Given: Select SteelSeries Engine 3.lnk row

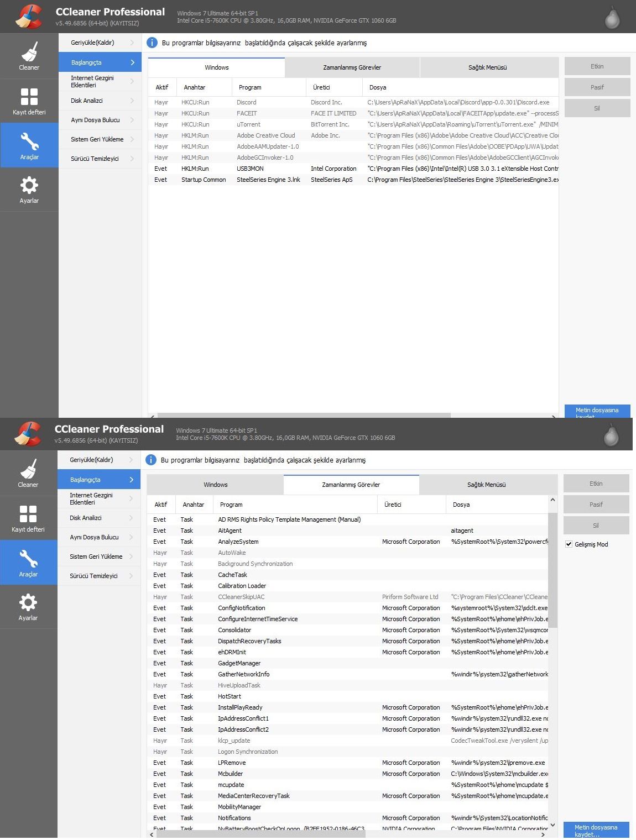Looking at the screenshot, I should (x=353, y=180).
